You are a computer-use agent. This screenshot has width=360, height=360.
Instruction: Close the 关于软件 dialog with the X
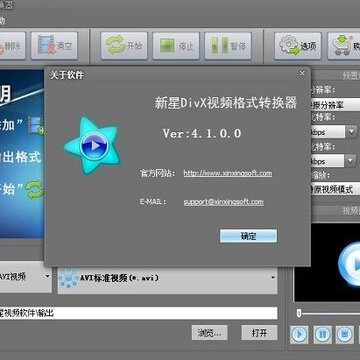(x=302, y=73)
